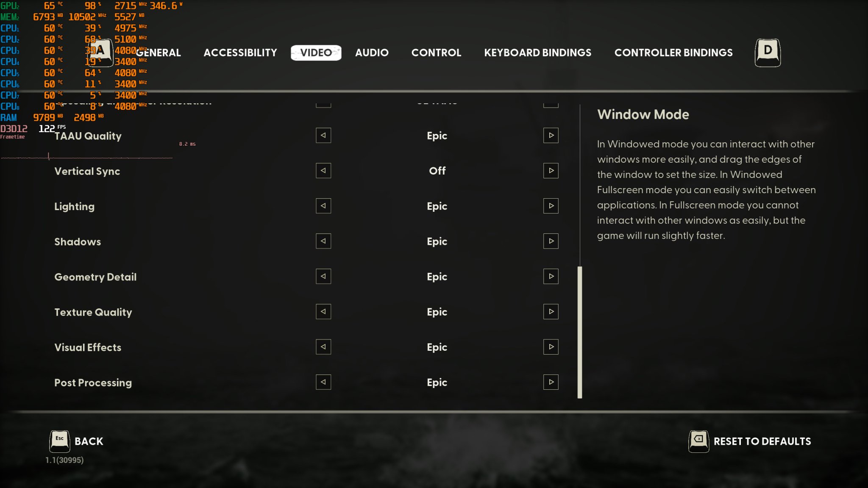This screenshot has width=868, height=488.
Task: Switch to the AUDIO settings tab
Action: [x=371, y=53]
